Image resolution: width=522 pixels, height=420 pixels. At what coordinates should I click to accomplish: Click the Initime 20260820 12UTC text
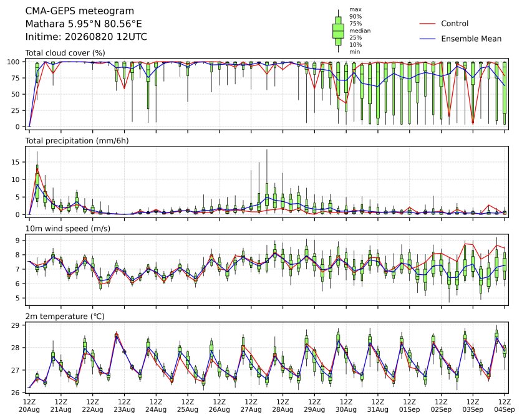(86, 37)
